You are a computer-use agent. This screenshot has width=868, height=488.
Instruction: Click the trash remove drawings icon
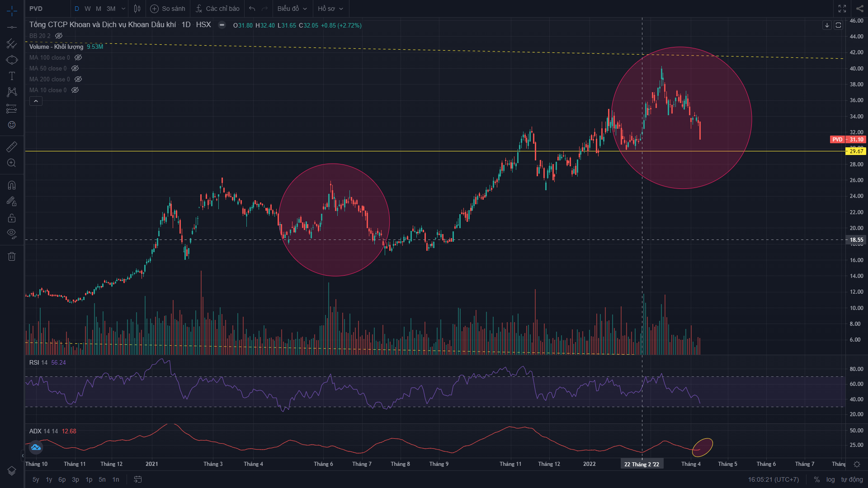tap(12, 257)
